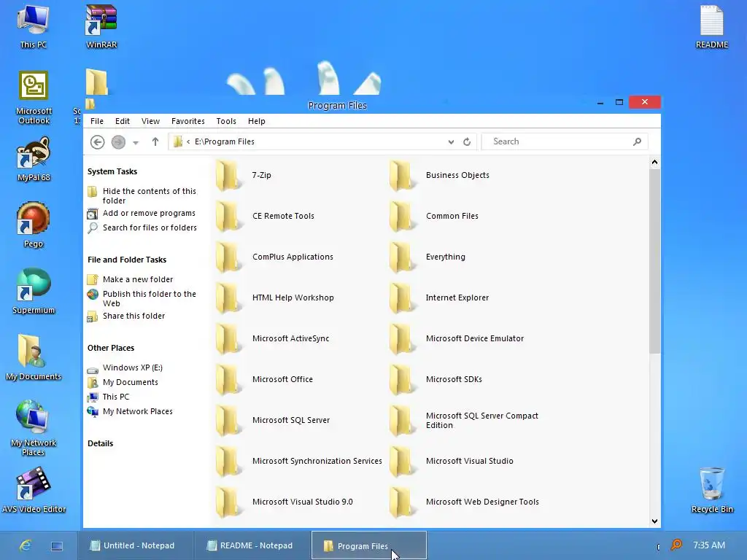
Task: Select the This PC desktop icon
Action: pyautogui.click(x=34, y=26)
